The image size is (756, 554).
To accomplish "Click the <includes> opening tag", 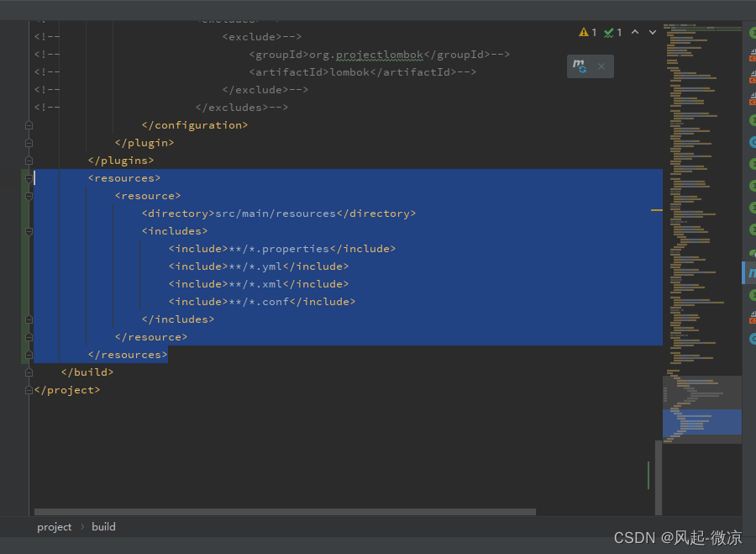I will tap(175, 231).
